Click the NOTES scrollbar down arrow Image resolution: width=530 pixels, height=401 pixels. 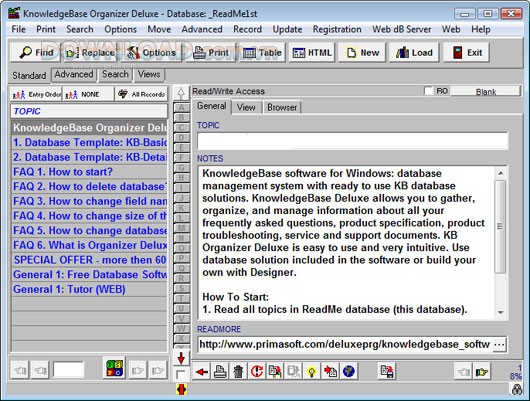pyautogui.click(x=501, y=313)
